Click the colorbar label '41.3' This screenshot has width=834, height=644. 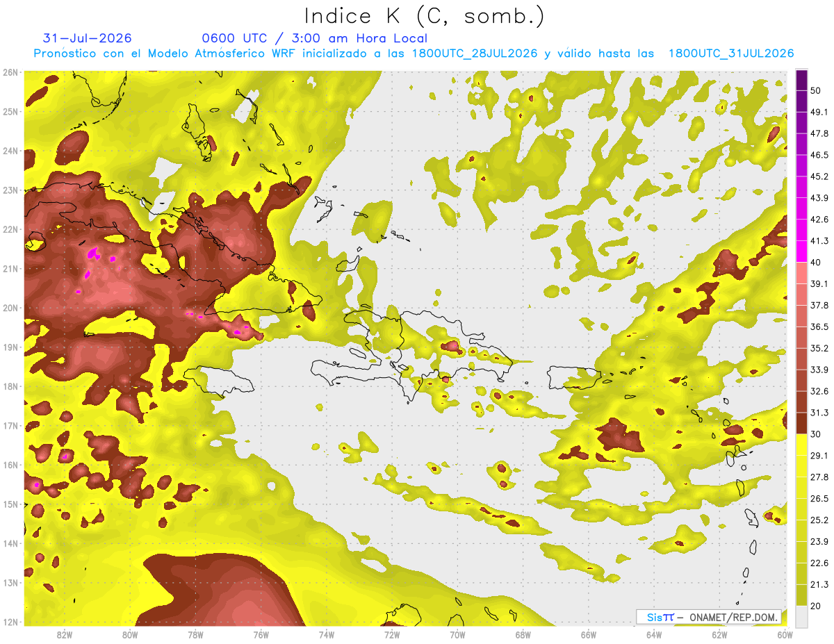coord(819,241)
